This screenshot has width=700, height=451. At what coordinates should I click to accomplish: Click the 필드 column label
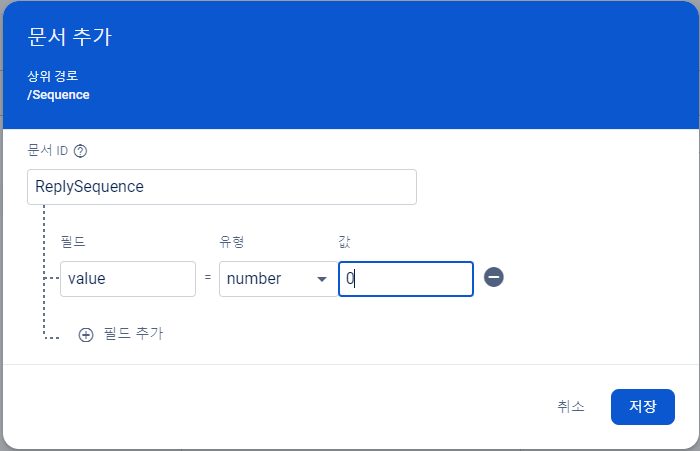[73, 242]
